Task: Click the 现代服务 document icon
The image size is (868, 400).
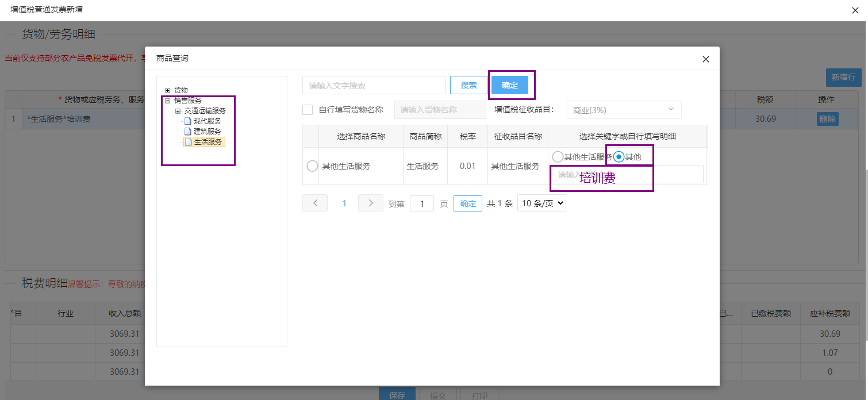Action: (x=187, y=121)
